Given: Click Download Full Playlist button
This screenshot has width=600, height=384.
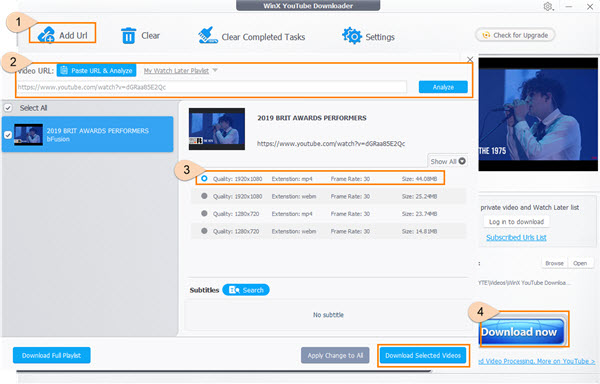Looking at the screenshot, I should click(x=52, y=355).
